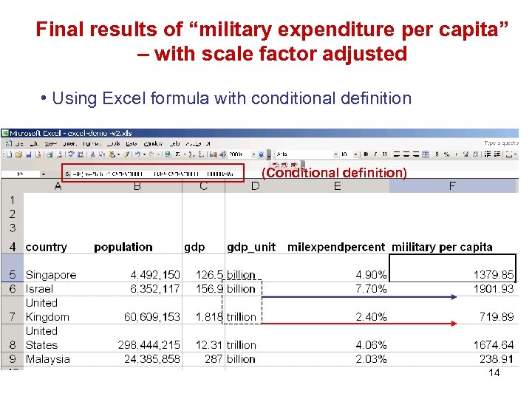Toggle Center alignment

click(406, 154)
